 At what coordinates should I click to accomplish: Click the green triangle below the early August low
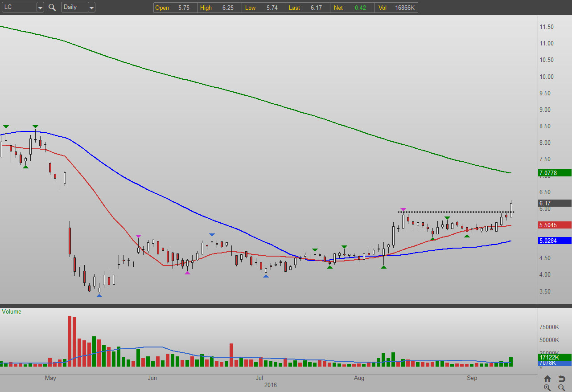coord(383,267)
